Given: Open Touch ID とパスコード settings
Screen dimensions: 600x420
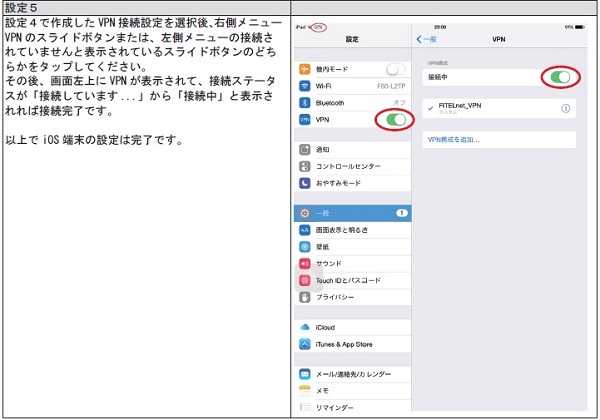Looking at the screenshot, I should [x=350, y=281].
